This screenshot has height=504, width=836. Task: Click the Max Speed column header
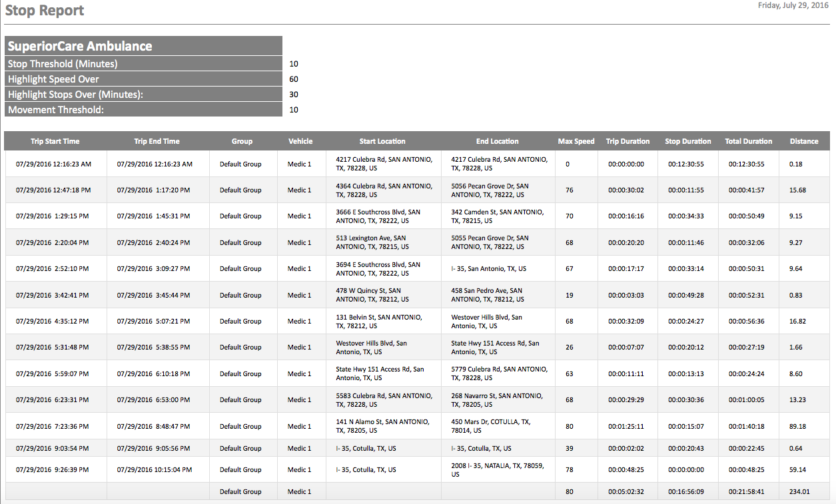pos(576,141)
